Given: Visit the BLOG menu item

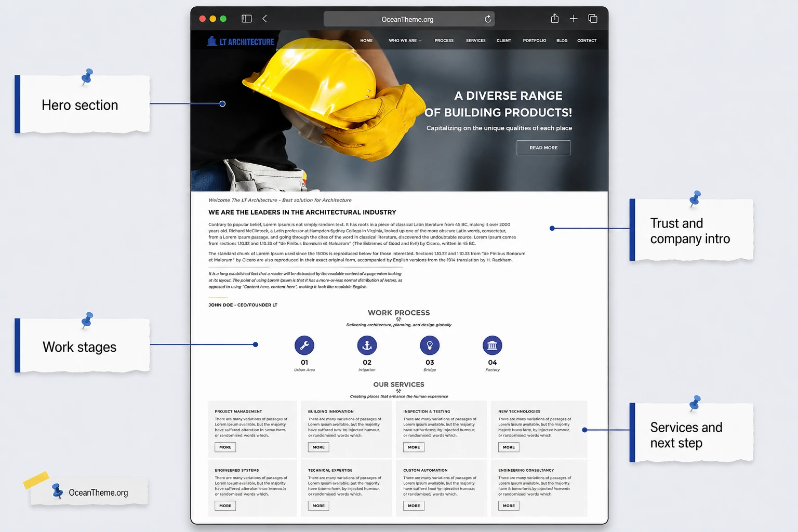Looking at the screenshot, I should click(562, 41).
